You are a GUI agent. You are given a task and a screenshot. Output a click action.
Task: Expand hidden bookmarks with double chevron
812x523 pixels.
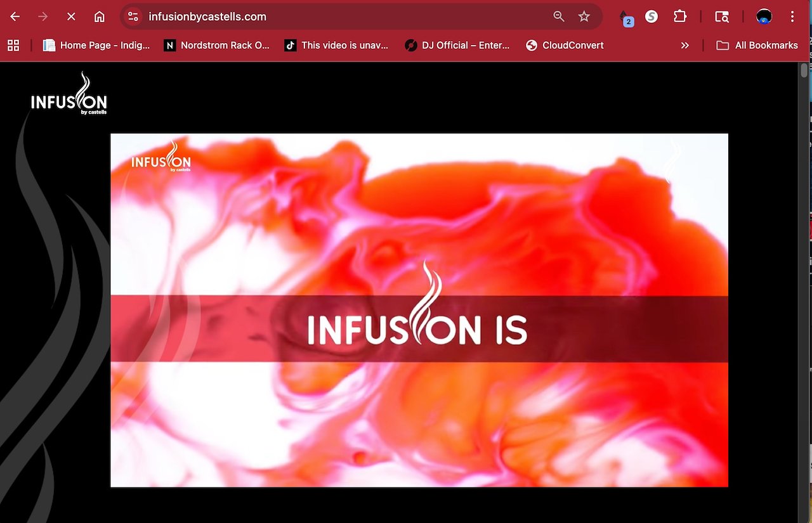point(684,46)
